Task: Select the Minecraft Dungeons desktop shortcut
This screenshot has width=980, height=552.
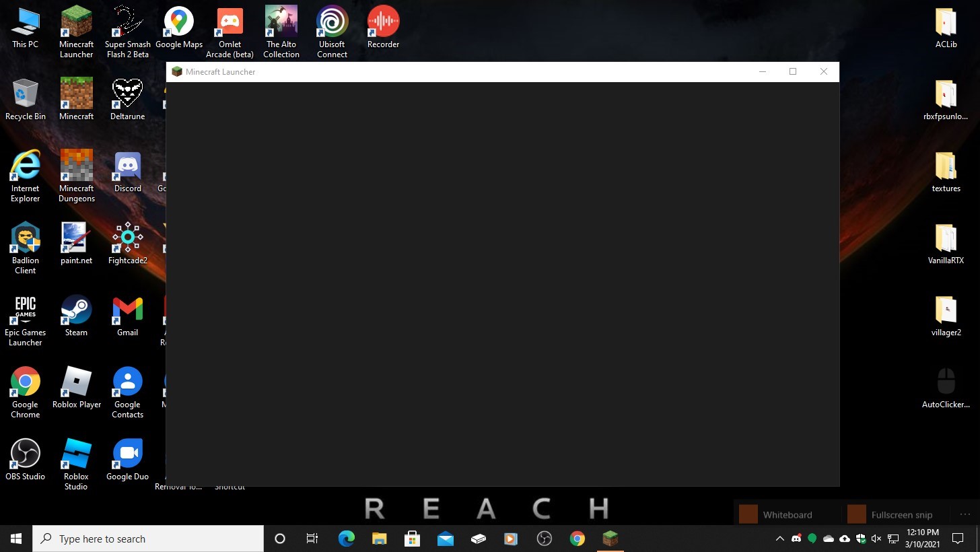Action: pyautogui.click(x=77, y=176)
